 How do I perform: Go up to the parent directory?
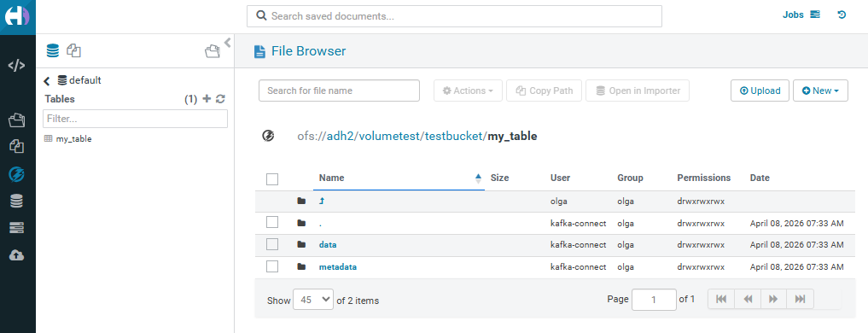tap(322, 202)
